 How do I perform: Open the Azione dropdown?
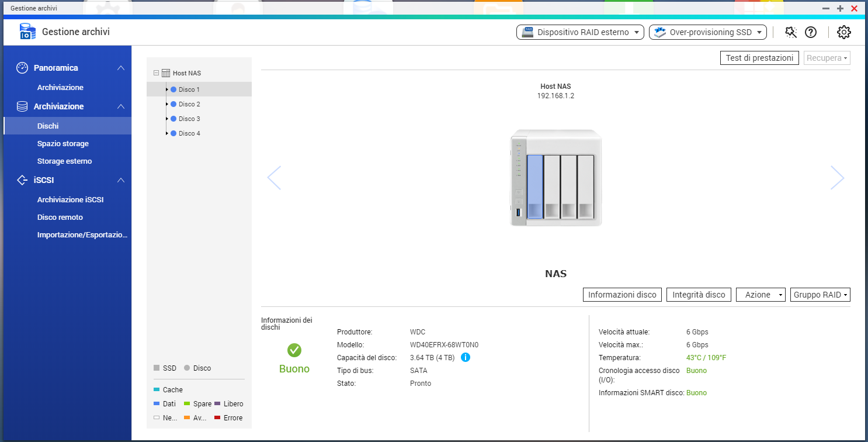(761, 295)
